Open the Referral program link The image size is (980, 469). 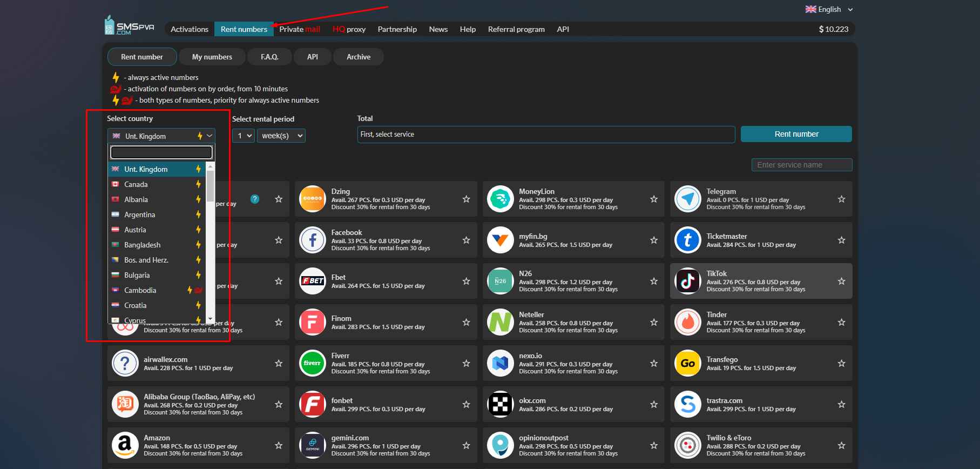516,29
